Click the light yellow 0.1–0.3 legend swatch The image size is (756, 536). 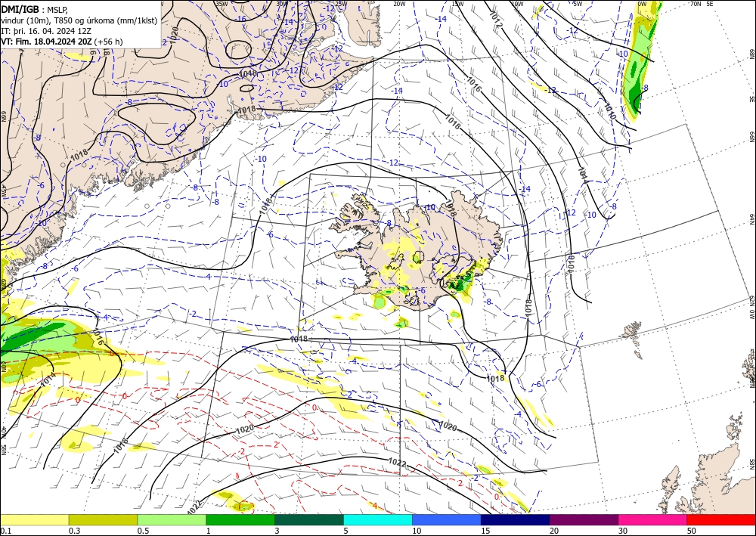pyautogui.click(x=34, y=519)
